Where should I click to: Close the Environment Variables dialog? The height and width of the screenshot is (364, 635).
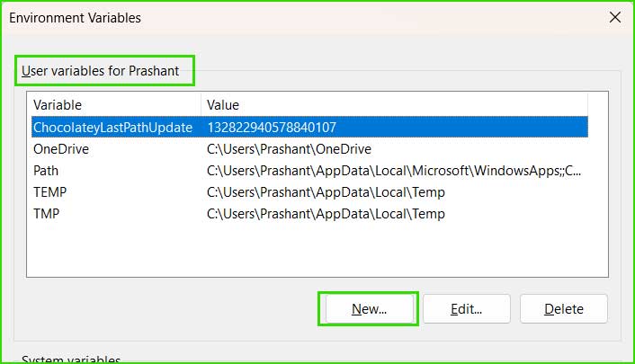[x=614, y=17]
